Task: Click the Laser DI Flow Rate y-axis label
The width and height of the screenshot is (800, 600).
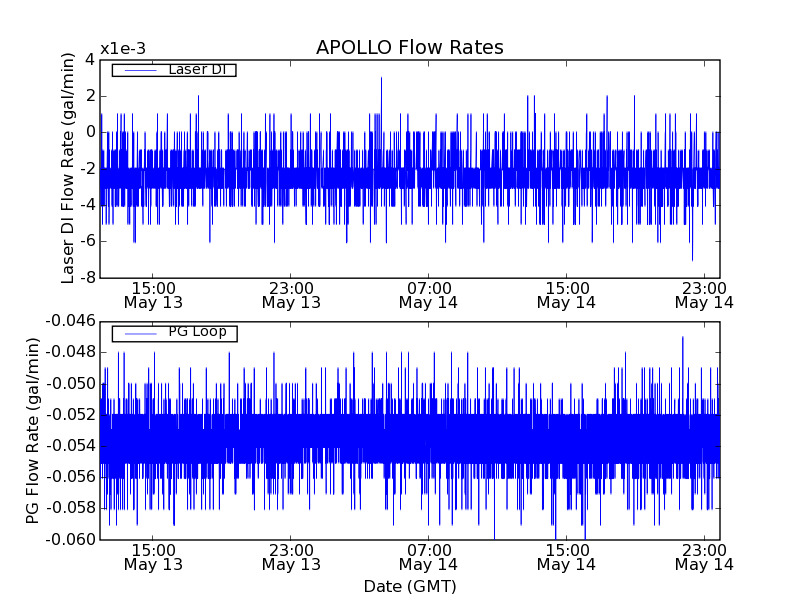Action: (68, 168)
